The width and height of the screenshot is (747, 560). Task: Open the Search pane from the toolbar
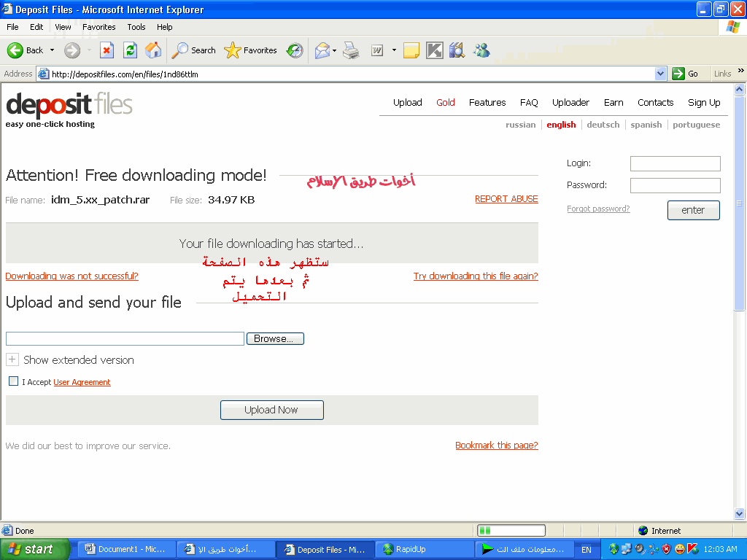(x=193, y=50)
